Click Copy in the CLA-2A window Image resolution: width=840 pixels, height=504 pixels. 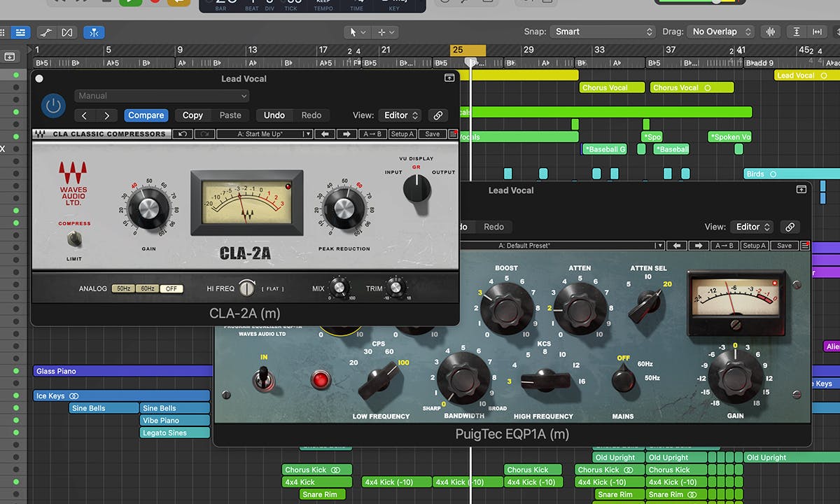pyautogui.click(x=192, y=115)
